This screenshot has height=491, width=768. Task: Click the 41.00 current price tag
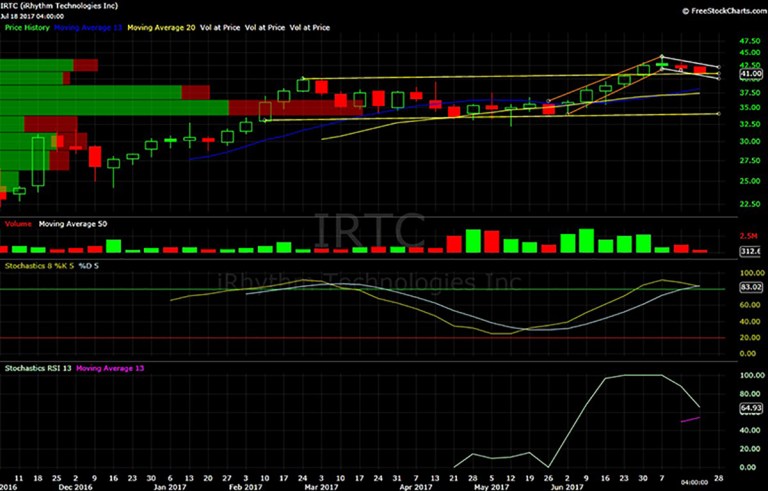click(x=750, y=74)
